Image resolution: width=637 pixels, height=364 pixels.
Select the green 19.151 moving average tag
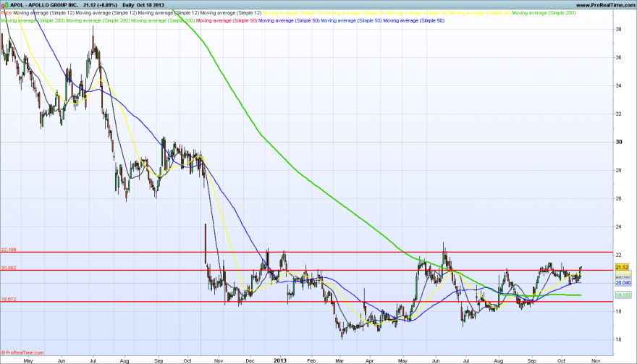[623, 295]
